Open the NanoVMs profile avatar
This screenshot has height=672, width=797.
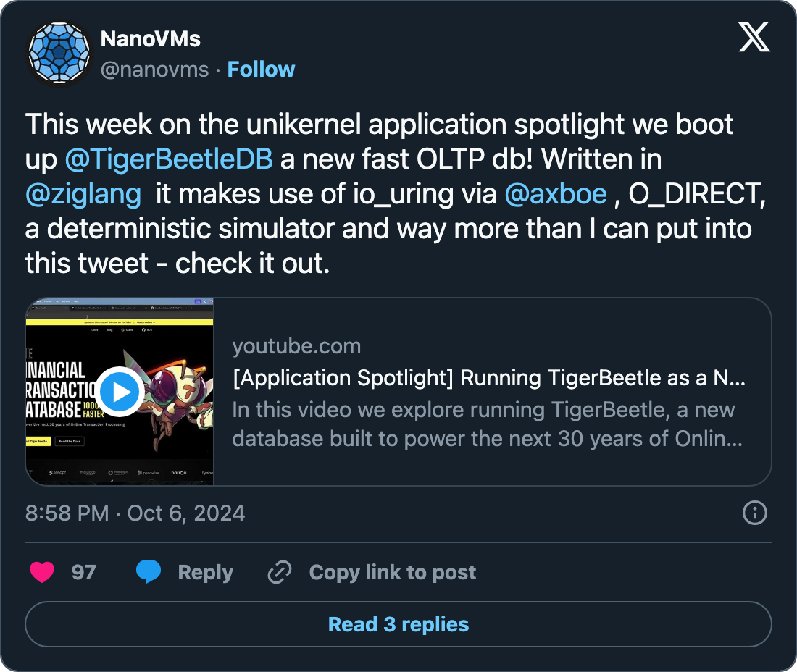coord(59,54)
